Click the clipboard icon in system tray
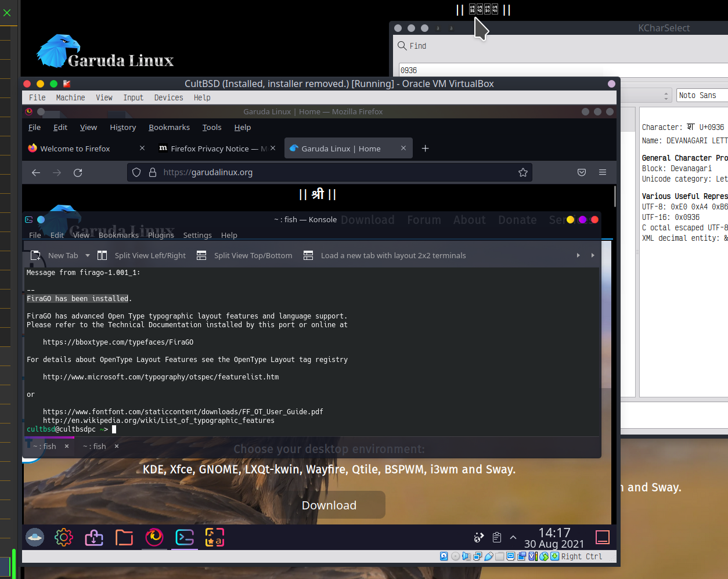The height and width of the screenshot is (579, 728). (x=496, y=537)
